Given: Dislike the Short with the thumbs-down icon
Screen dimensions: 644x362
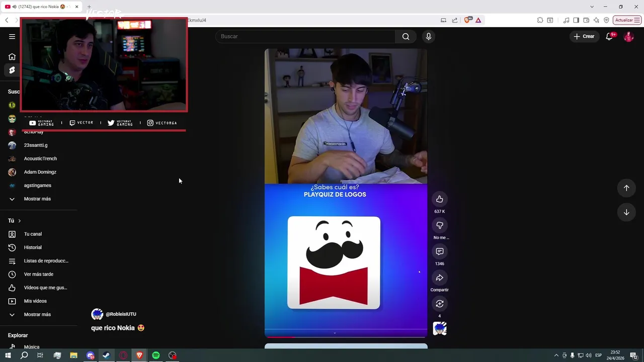Looking at the screenshot, I should click(440, 225).
